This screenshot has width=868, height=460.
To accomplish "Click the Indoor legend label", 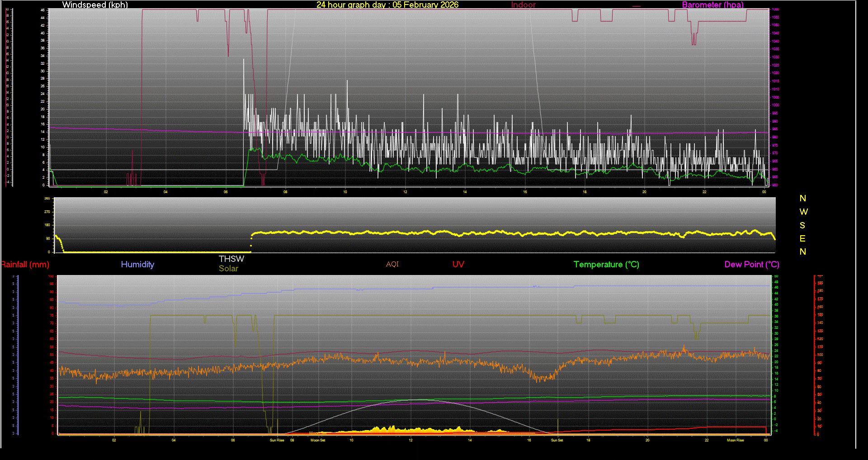I will click(x=523, y=5).
